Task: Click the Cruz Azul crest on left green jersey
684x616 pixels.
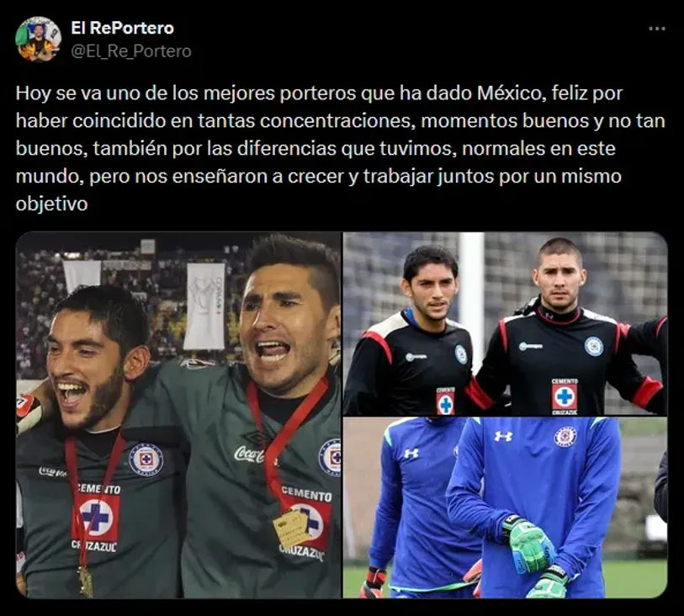Action: (146, 459)
